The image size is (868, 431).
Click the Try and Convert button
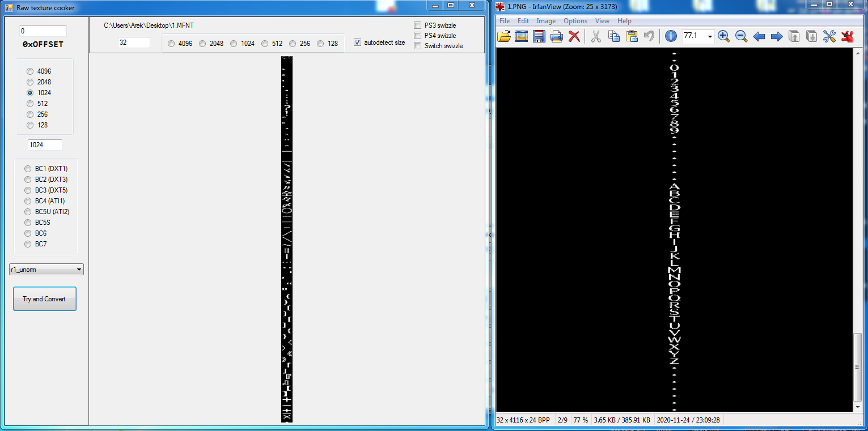44,299
